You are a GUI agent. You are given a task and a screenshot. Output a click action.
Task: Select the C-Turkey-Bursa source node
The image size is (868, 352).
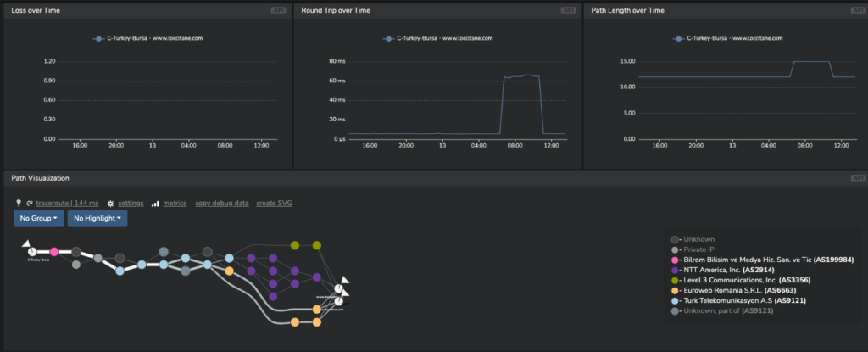click(32, 252)
